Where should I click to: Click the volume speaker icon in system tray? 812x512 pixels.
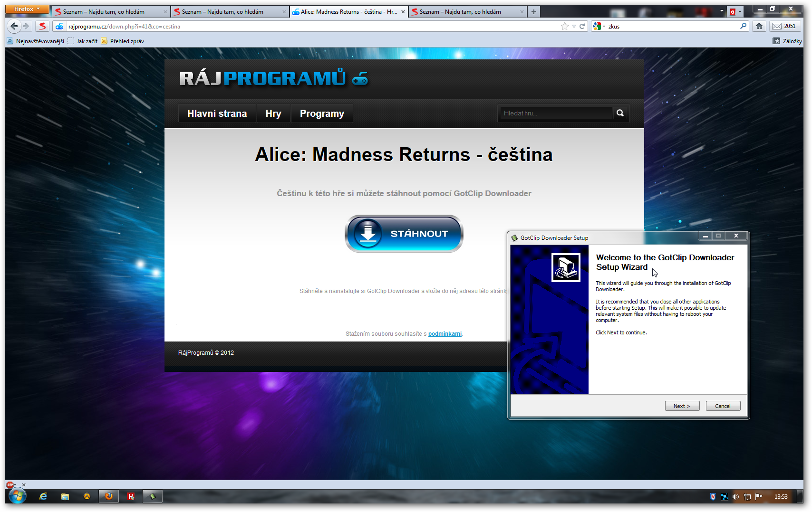(x=735, y=497)
